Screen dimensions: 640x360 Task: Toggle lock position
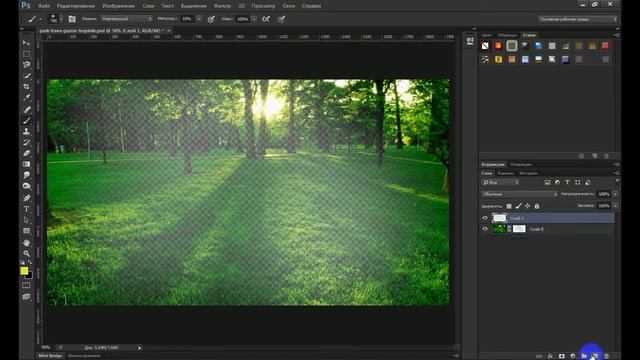point(528,206)
